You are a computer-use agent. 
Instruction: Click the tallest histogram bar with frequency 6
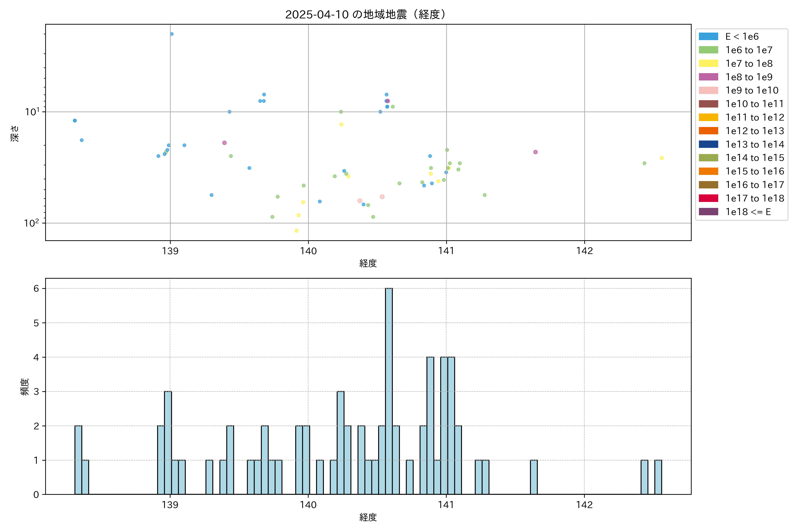[389, 390]
